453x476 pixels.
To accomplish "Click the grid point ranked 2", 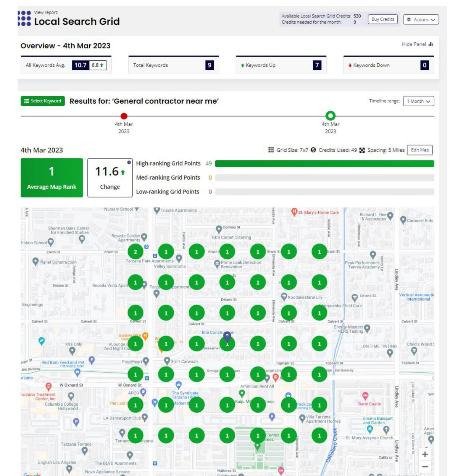I will 135,252.
